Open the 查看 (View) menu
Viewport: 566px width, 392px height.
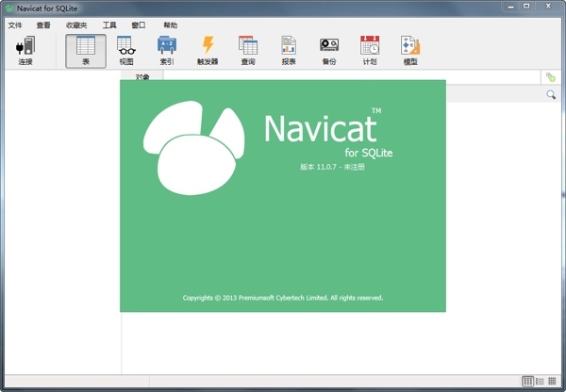[x=43, y=25]
